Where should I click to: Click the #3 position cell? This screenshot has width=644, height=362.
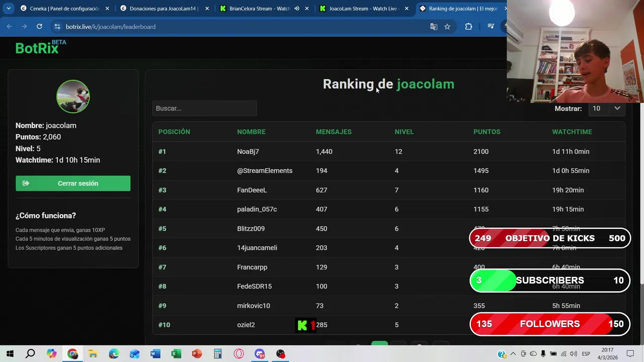162,190
